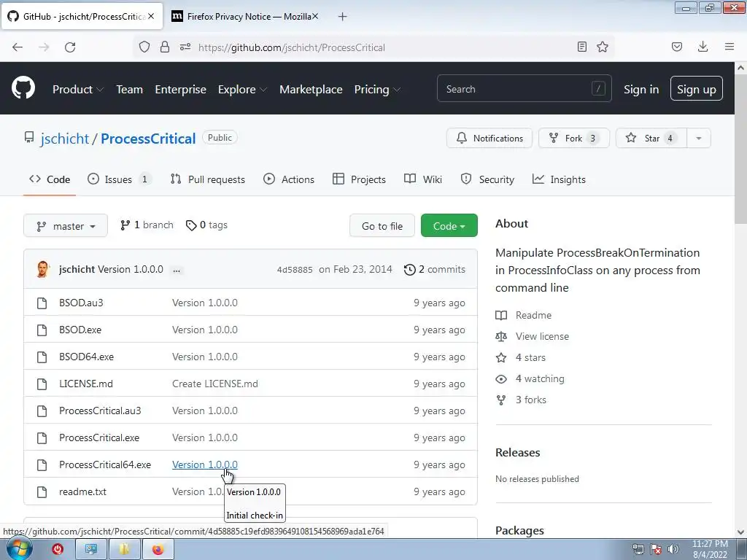Open the Pull requests tab
The width and height of the screenshot is (747, 560).
(208, 179)
